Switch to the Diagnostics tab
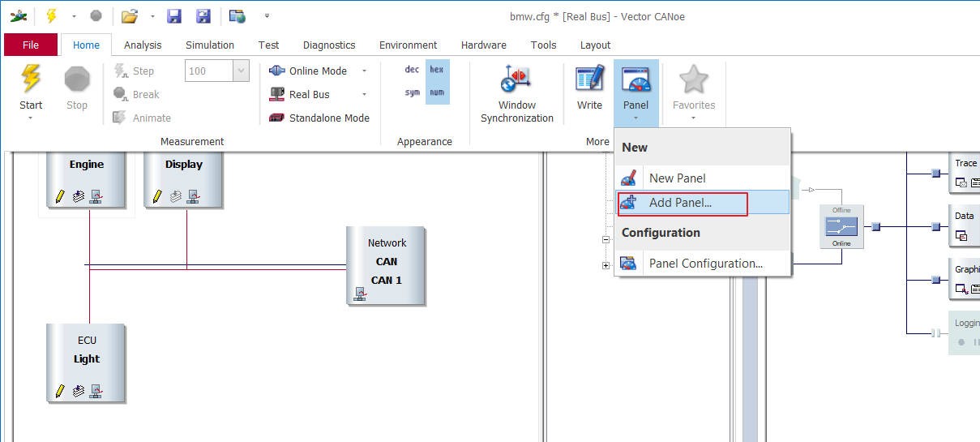980x442 pixels. coord(329,45)
